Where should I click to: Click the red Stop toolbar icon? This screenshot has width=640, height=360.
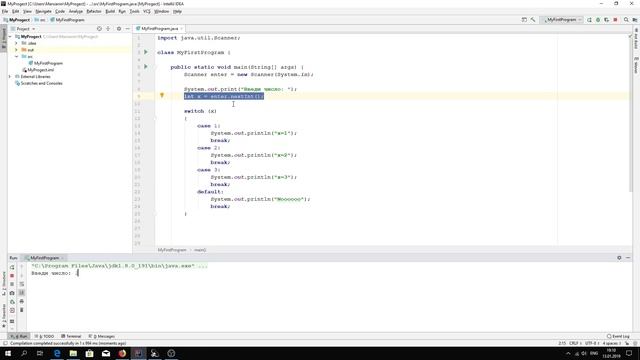(x=616, y=20)
